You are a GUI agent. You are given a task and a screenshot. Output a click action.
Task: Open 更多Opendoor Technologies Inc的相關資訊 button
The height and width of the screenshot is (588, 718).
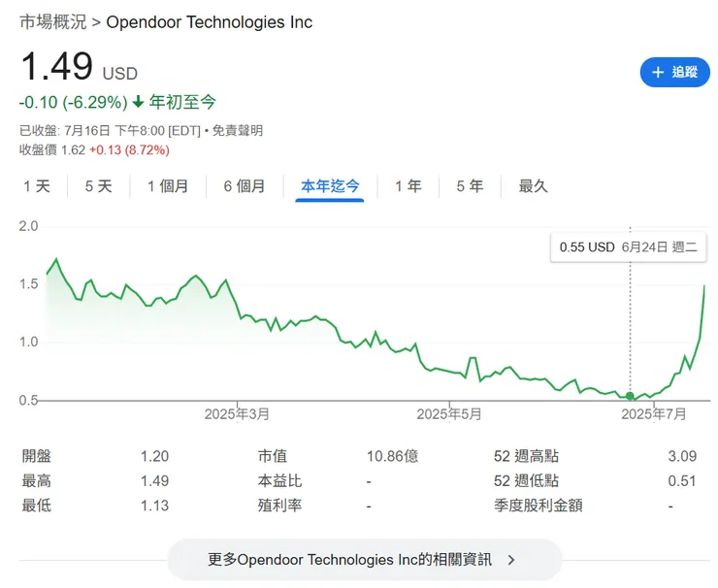(365, 560)
